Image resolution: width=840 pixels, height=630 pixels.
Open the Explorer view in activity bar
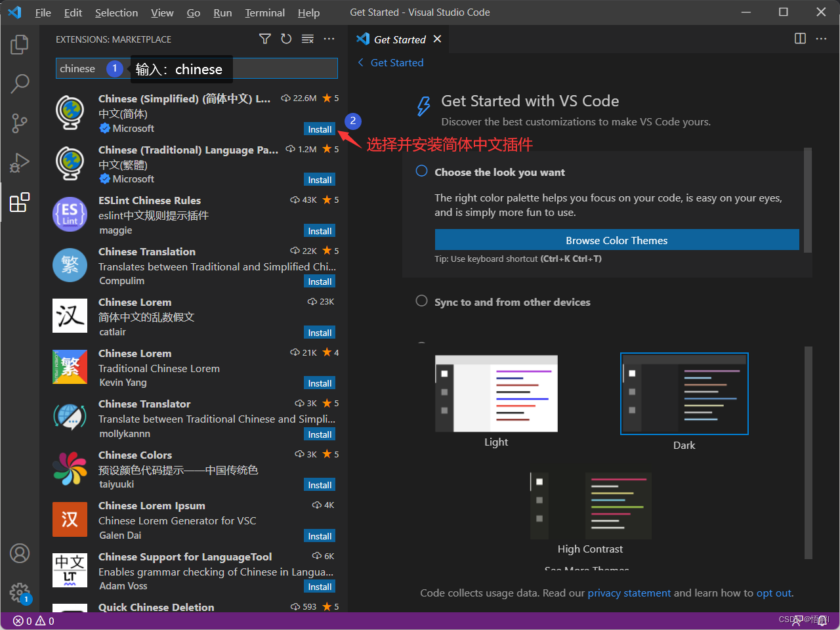(20, 45)
